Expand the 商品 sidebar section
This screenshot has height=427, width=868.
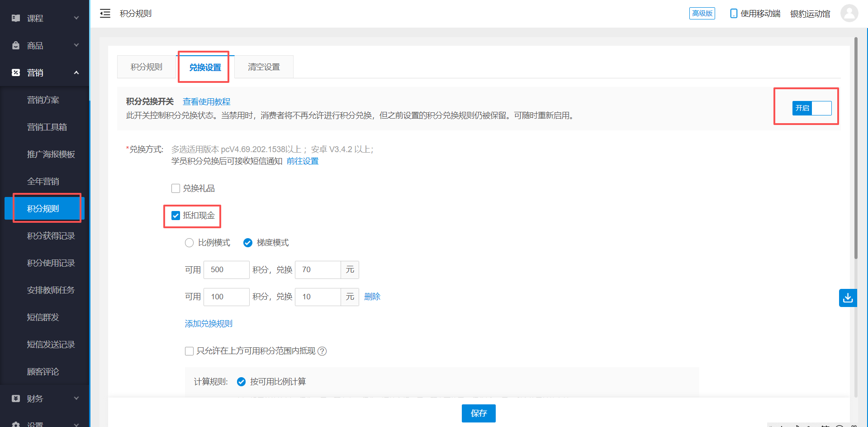(x=76, y=45)
